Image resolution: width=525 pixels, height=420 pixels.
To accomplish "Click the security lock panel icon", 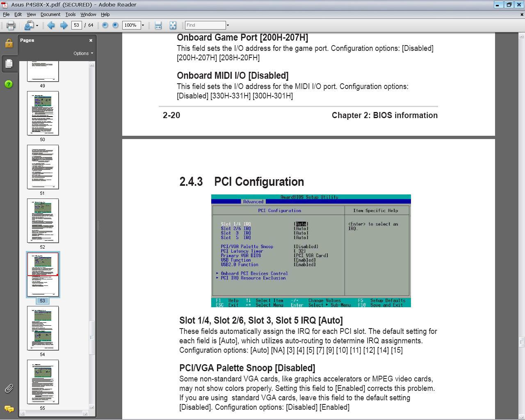I will pyautogui.click(x=9, y=43).
